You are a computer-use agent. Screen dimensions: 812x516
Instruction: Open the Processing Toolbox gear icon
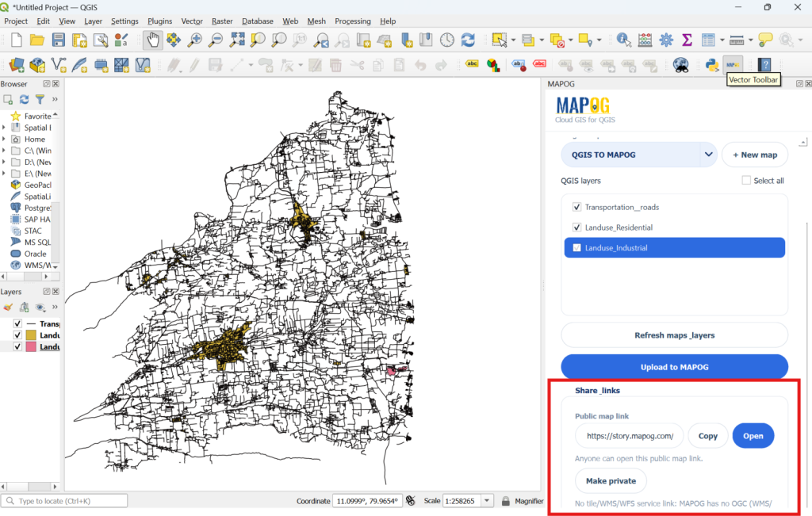click(x=666, y=40)
